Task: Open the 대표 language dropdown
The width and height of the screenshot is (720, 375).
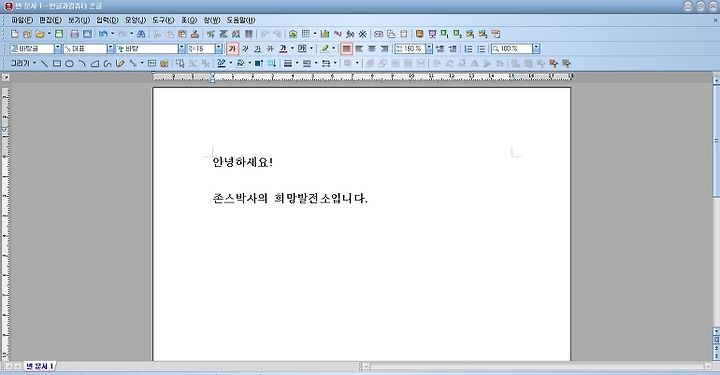Action: 110,49
